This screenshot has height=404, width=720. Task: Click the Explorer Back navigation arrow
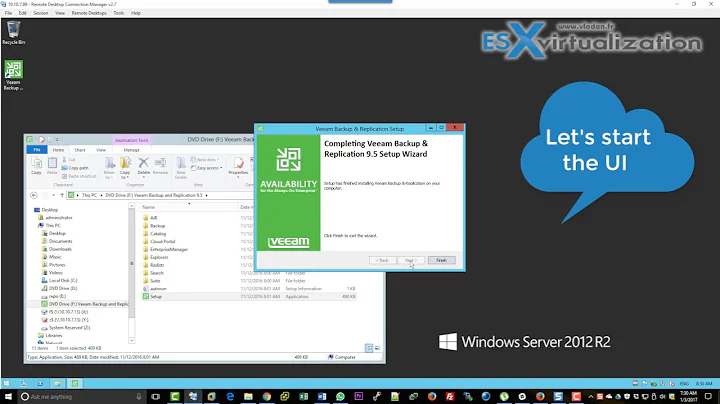[x=34, y=195]
